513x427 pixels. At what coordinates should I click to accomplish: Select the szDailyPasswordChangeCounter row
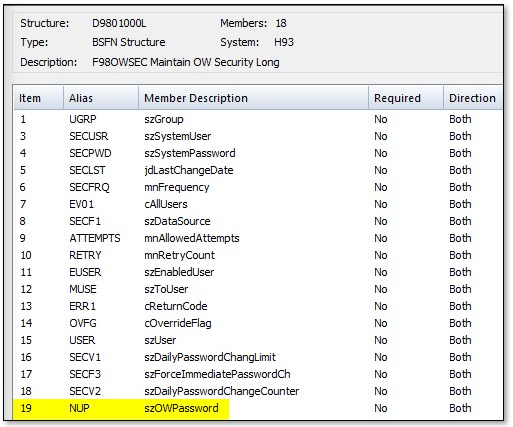pyautogui.click(x=258, y=391)
